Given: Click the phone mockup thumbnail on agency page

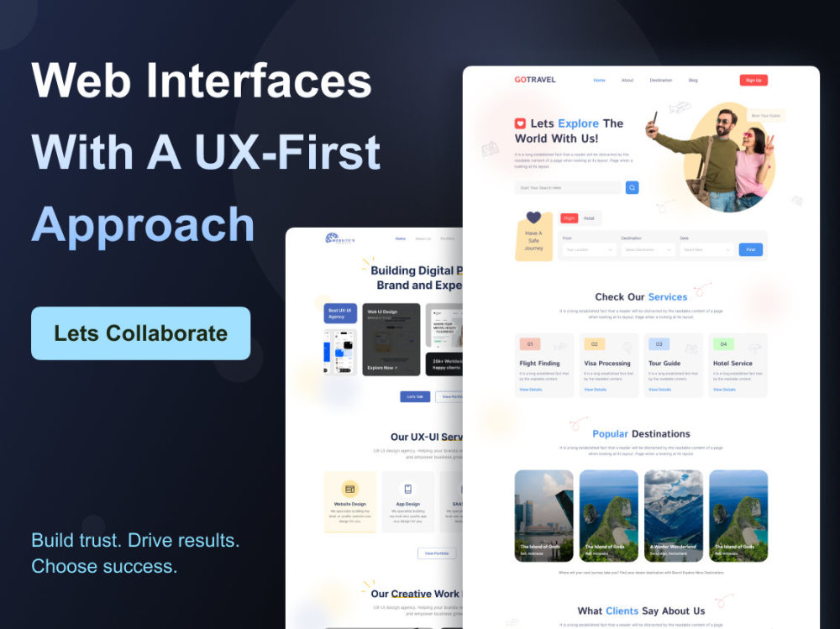Looking at the screenshot, I should pos(340,352).
